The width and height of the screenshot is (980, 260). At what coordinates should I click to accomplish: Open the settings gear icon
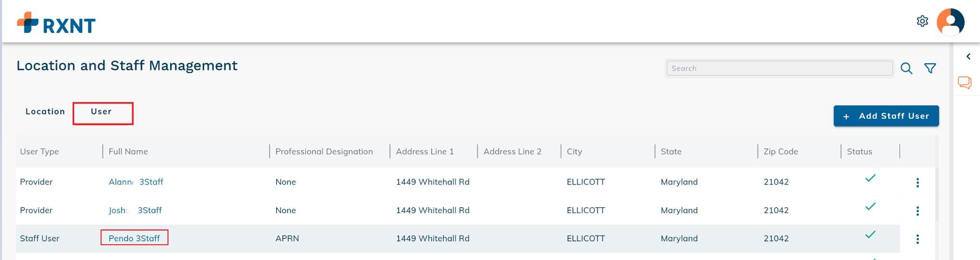922,21
